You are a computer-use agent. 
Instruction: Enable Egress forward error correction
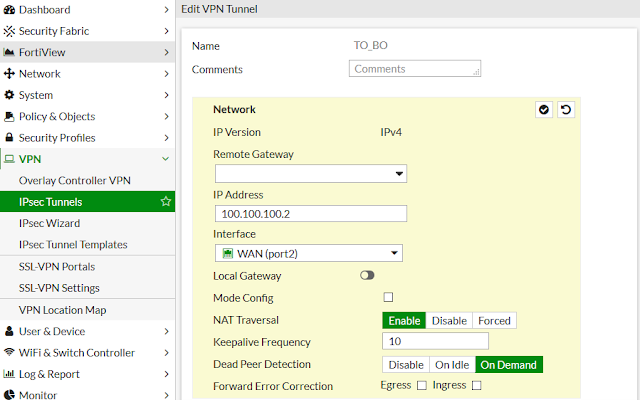point(422,385)
